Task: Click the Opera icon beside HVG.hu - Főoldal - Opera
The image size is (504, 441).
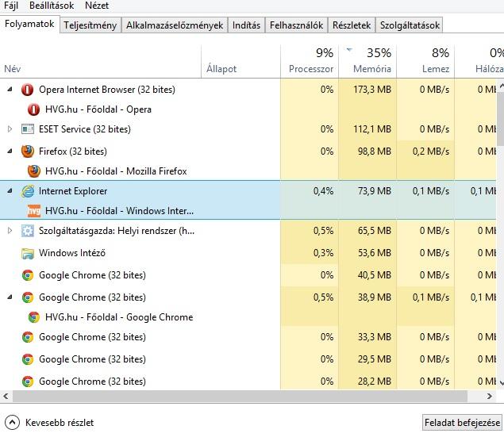Action: pyautogui.click(x=34, y=109)
